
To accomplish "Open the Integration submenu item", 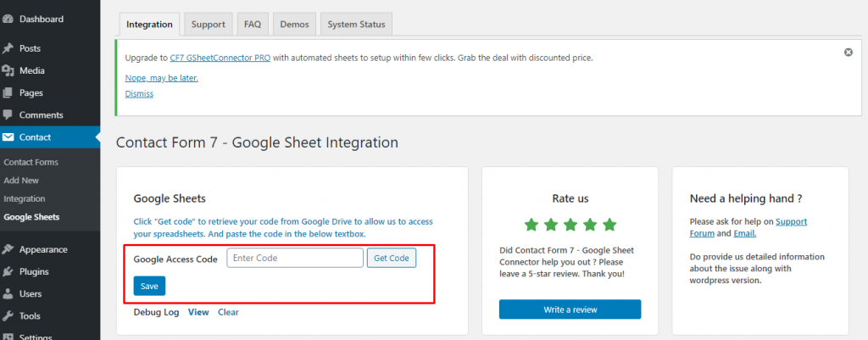I will tap(25, 198).
